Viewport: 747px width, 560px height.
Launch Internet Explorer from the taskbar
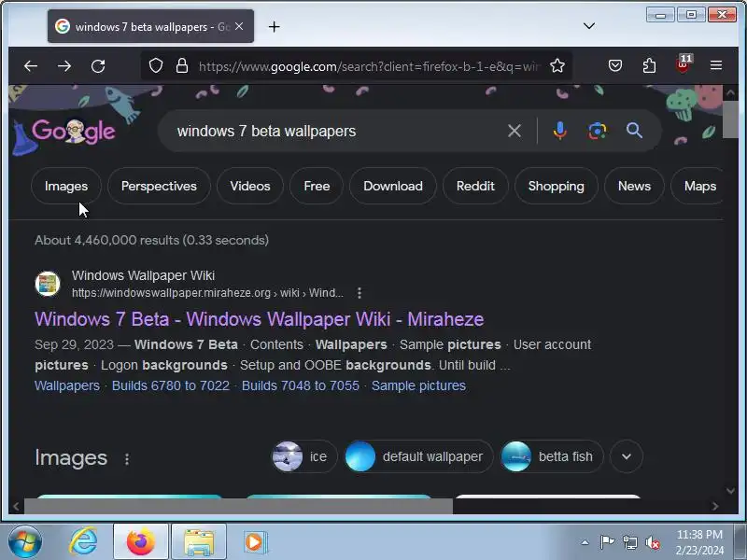[x=83, y=541]
